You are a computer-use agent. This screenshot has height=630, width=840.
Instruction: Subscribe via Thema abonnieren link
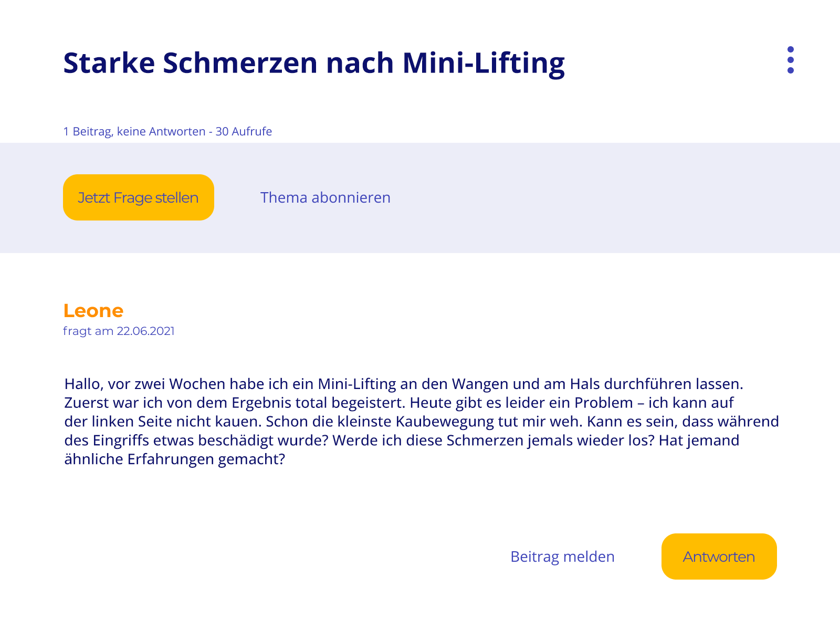click(x=325, y=197)
